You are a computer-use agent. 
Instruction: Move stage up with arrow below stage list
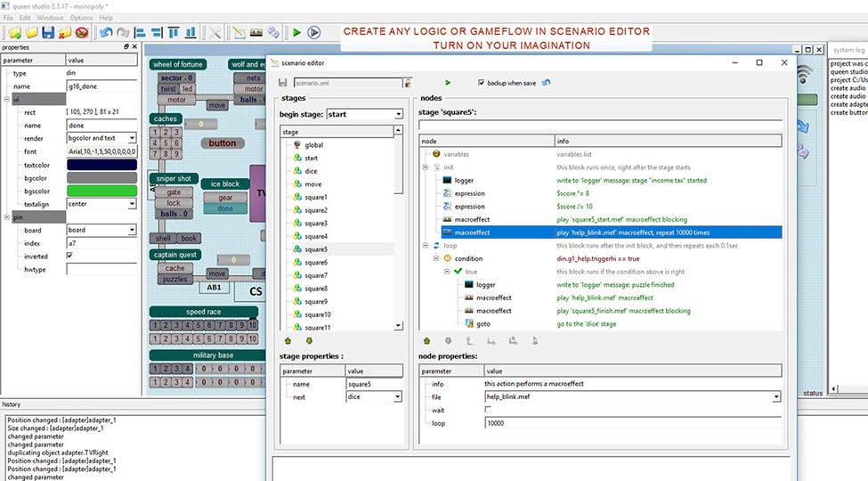[x=288, y=340]
